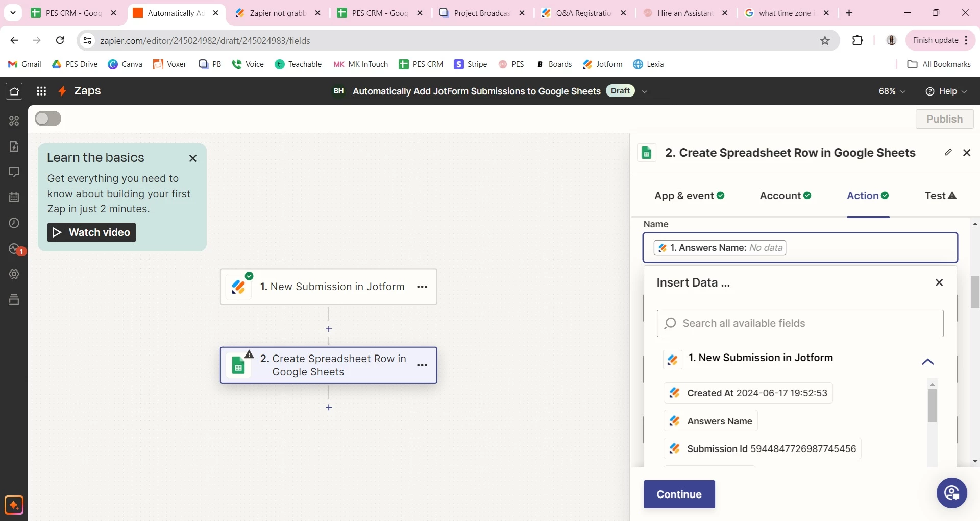Open the versions stack icon in sidebar
The image size is (980, 521).
coord(14,300)
